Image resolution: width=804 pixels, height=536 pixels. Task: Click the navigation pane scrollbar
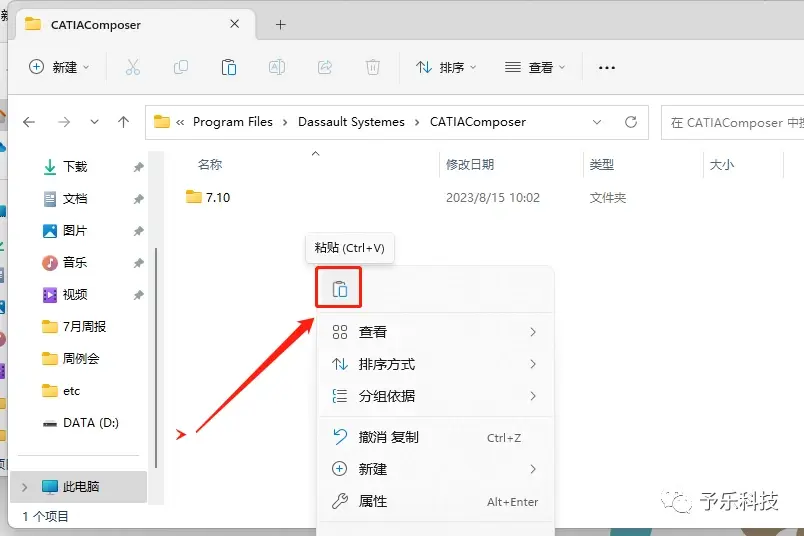(x=156, y=358)
